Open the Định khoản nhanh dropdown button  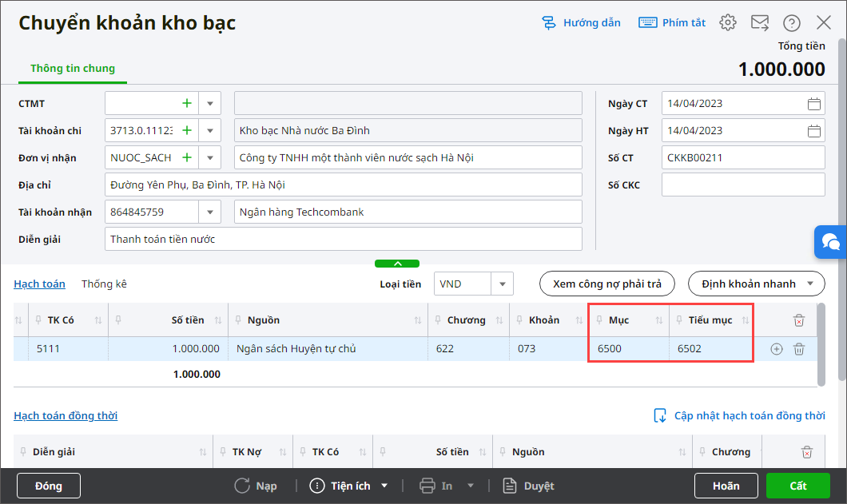coord(756,284)
